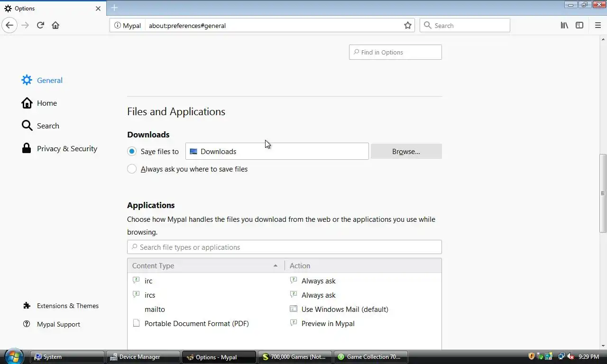Viewport: 607px width, 364px height.
Task: Select Save files to radio option
Action: [132, 151]
